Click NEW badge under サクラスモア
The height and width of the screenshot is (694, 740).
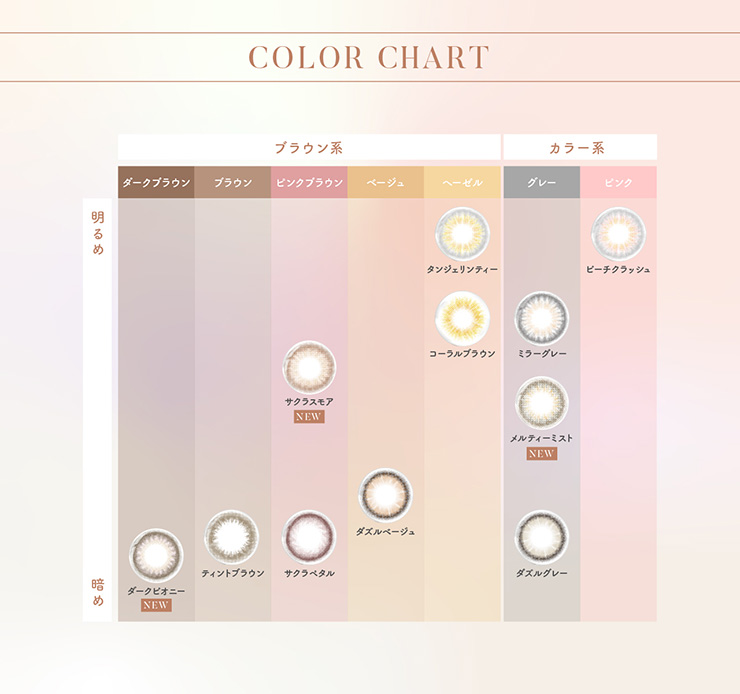pyautogui.click(x=309, y=417)
